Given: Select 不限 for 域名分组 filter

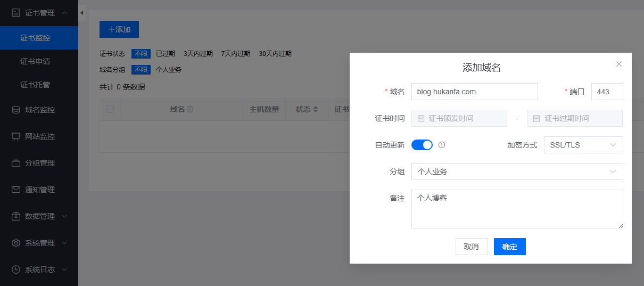Looking at the screenshot, I should tap(141, 70).
